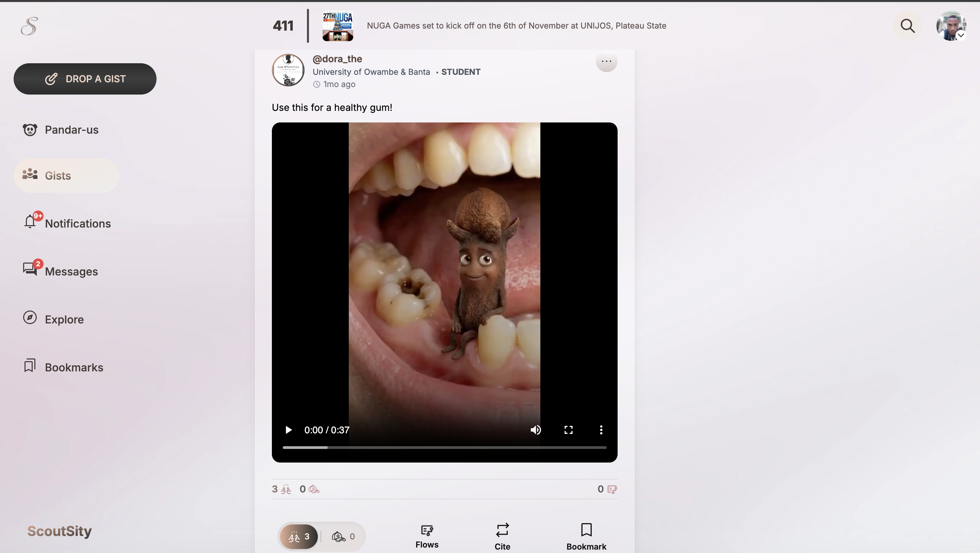Cite this gist
This screenshot has width=980, height=553.
pos(502,537)
